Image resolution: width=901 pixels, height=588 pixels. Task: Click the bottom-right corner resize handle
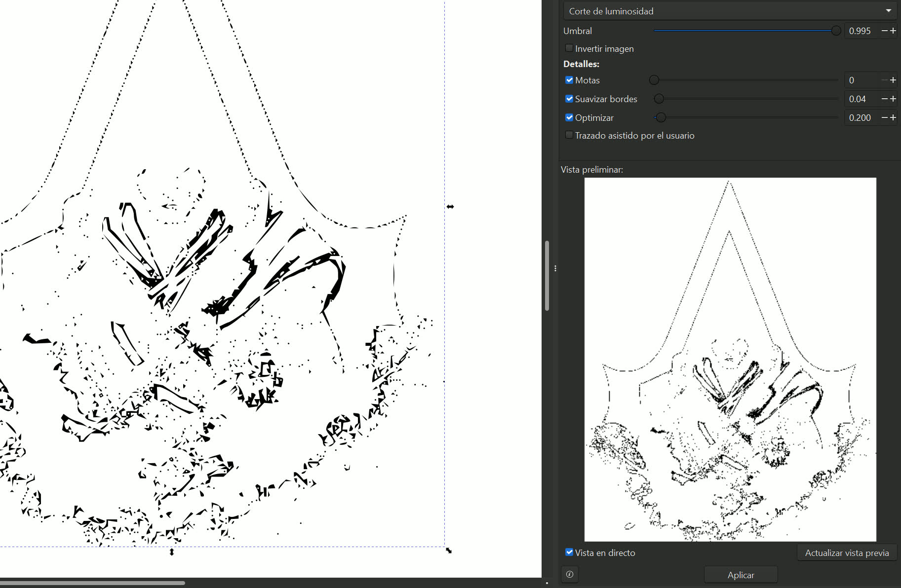point(449,551)
